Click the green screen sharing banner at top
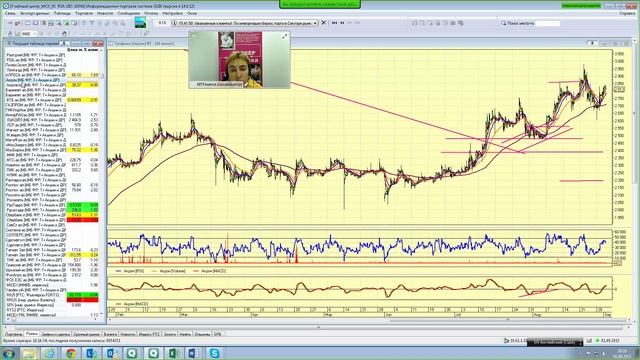This screenshot has width=640, height=360. coord(320,4)
